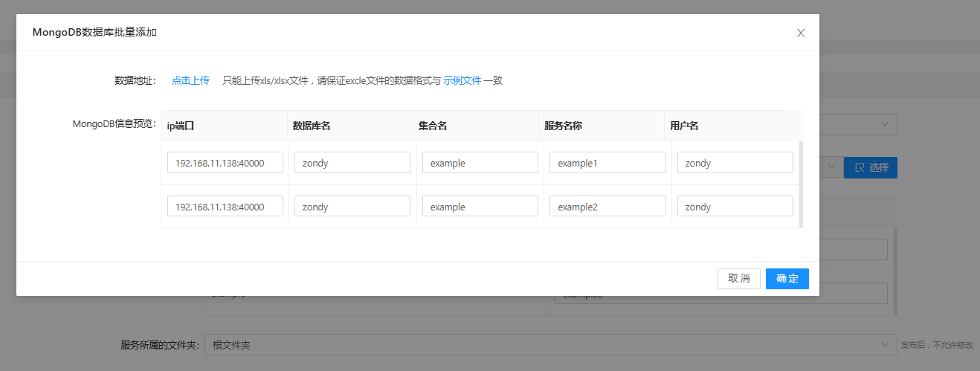Close the MongoDB batch add dialog
The height and width of the screenshot is (371, 980).
pyautogui.click(x=801, y=33)
